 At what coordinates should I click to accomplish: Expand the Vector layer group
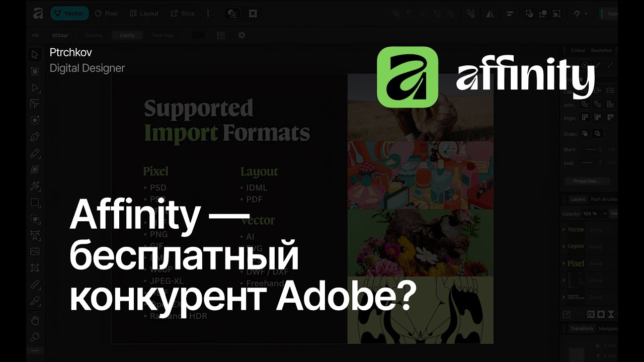click(x=563, y=230)
